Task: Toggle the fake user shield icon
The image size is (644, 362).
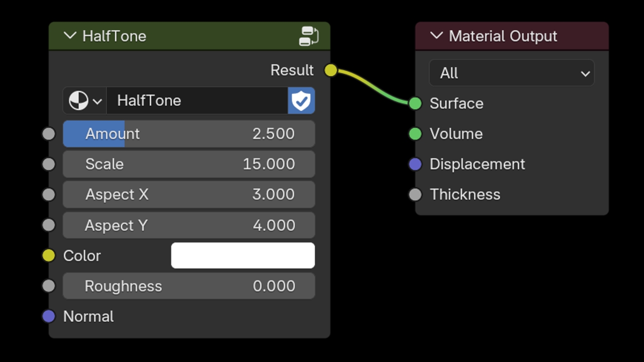Action: pos(301,101)
